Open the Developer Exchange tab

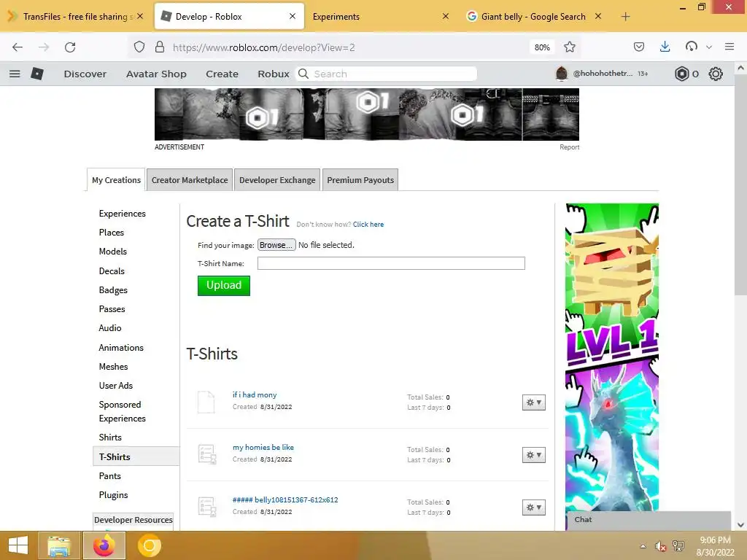click(x=277, y=180)
